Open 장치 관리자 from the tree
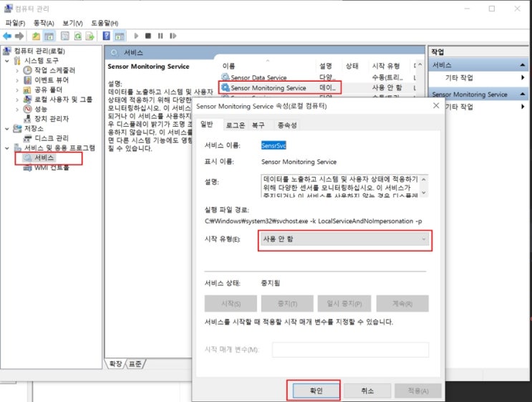Viewport: 532px width, 402px height. [52, 119]
